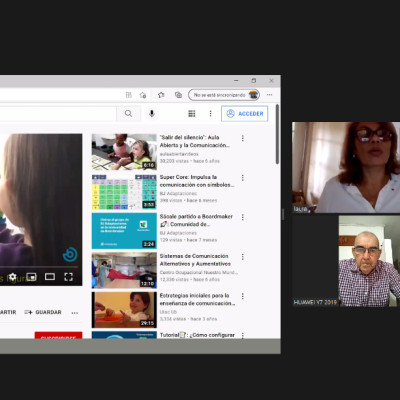
Task: Click the No se está sincronizando profile button
Action: point(224,95)
